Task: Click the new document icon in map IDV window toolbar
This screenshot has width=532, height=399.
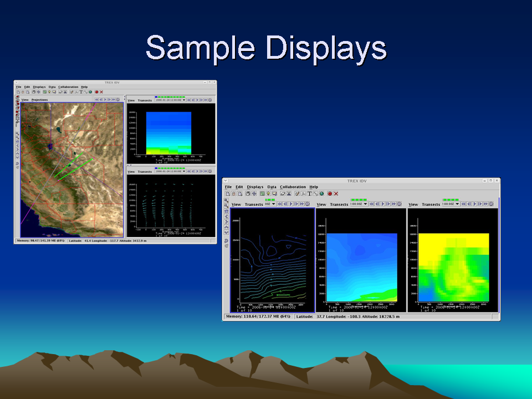Action: (x=18, y=92)
